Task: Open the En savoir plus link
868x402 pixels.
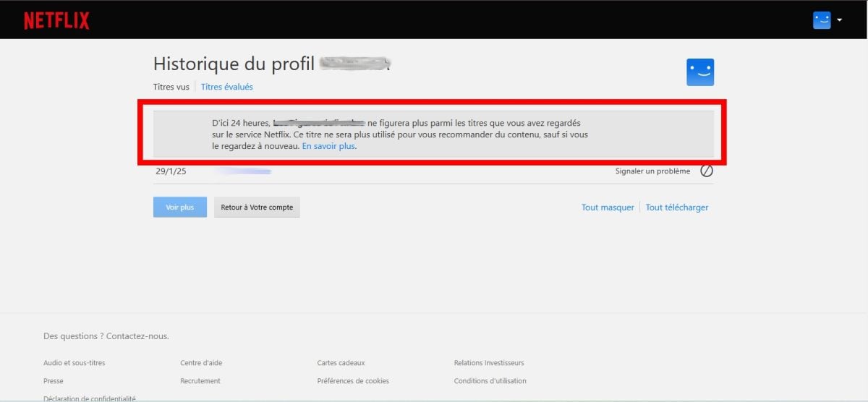Action: tap(329, 146)
